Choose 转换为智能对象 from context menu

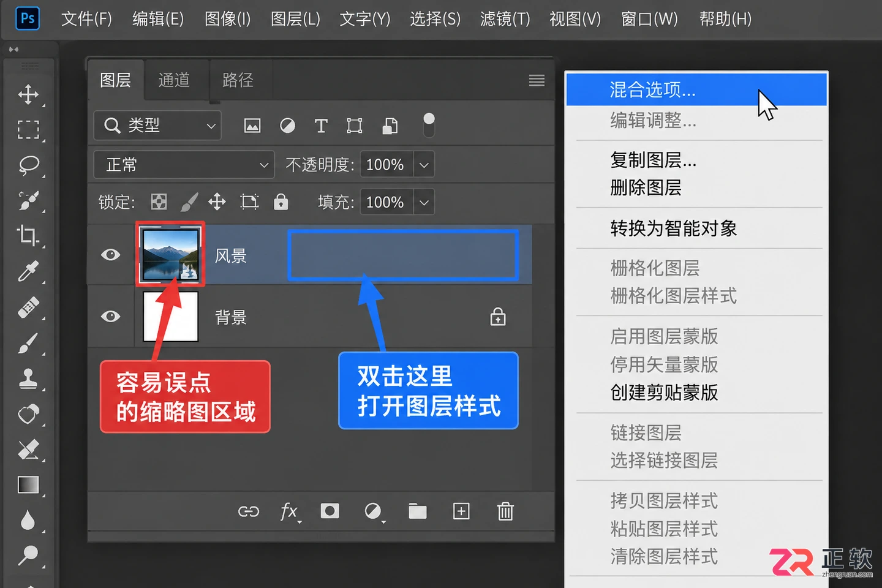click(x=673, y=228)
